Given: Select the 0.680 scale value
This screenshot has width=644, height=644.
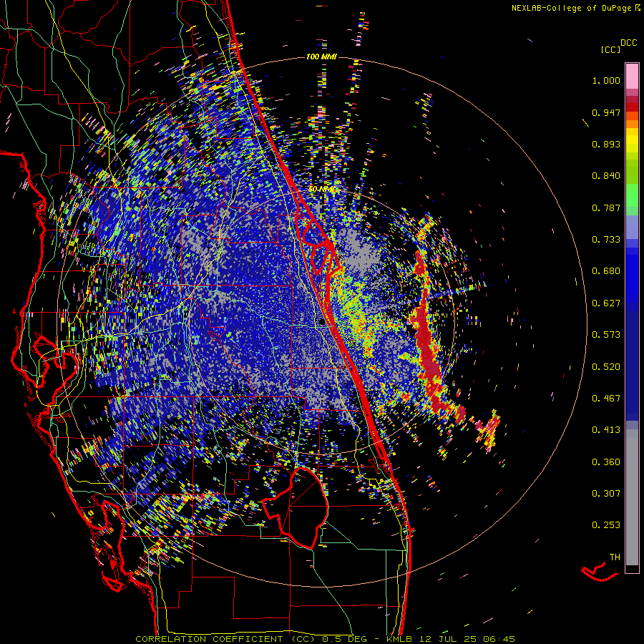Looking at the screenshot, I should click(x=606, y=271).
